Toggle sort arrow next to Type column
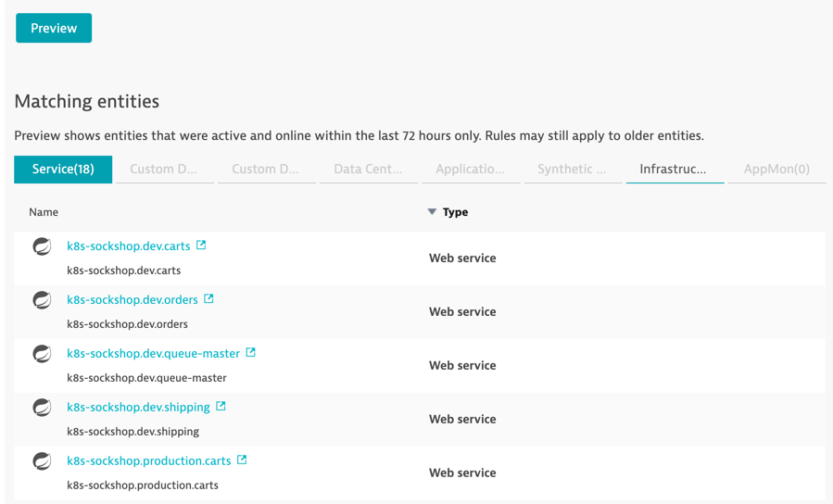The height and width of the screenshot is (504, 833). (432, 212)
